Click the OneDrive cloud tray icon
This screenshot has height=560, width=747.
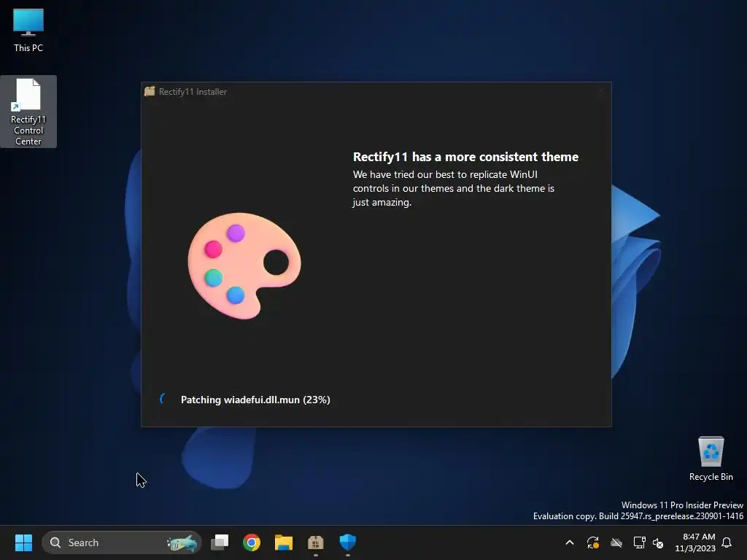click(616, 542)
